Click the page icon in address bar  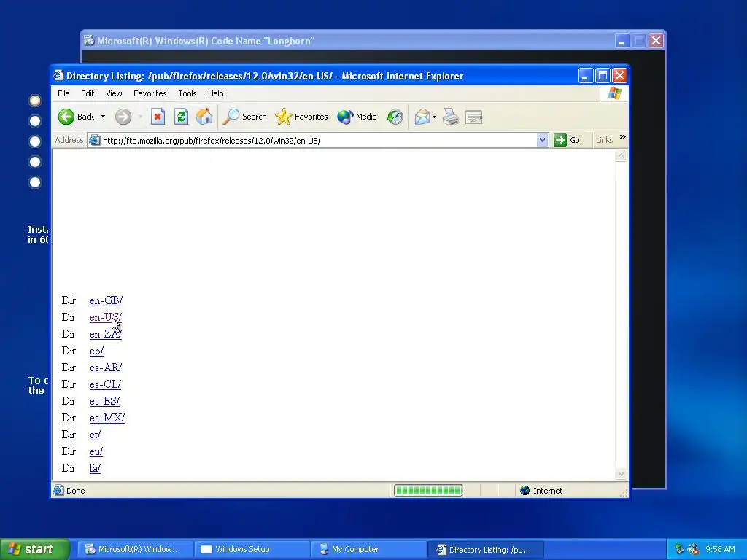tap(94, 141)
